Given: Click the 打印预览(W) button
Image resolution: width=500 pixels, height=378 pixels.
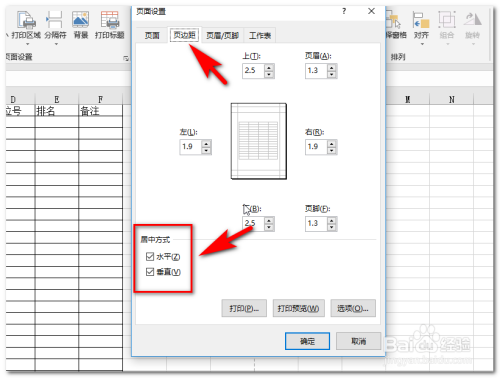Looking at the screenshot, I should (x=298, y=308).
